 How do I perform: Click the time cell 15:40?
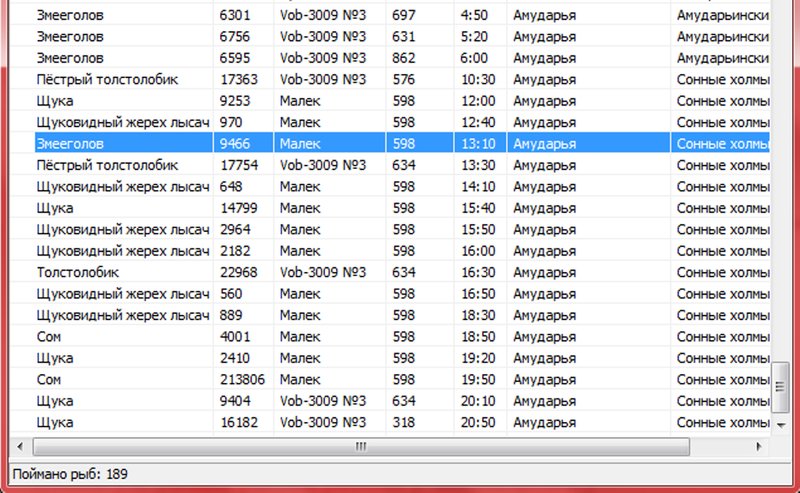478,208
